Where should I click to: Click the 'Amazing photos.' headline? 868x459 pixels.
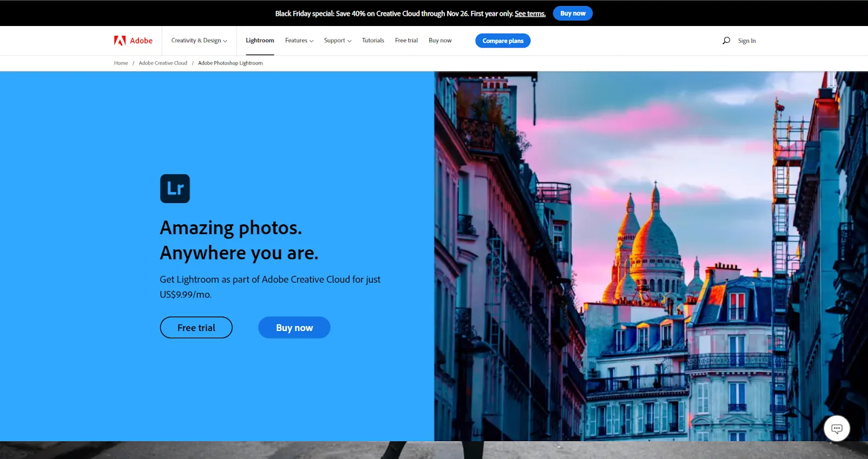(231, 228)
